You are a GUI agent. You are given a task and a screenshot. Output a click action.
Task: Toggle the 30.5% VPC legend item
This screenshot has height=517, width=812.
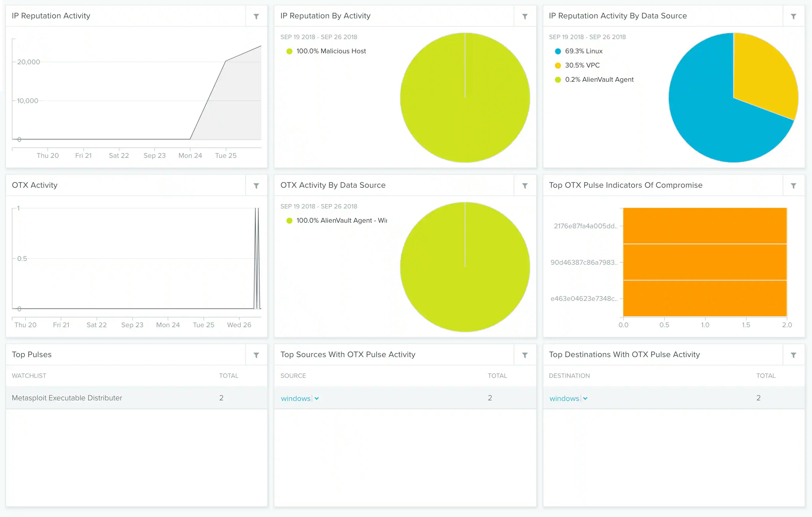582,65
